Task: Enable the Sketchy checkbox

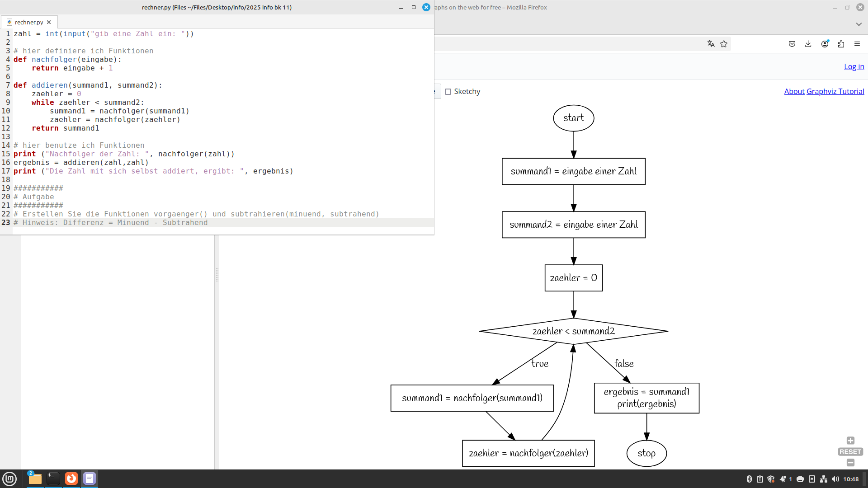Action: click(448, 92)
